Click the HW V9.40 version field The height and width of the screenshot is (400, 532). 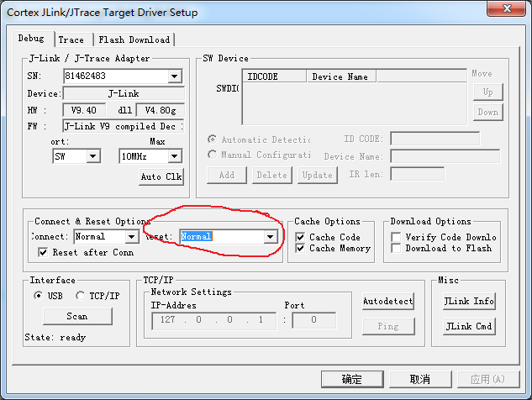point(84,110)
